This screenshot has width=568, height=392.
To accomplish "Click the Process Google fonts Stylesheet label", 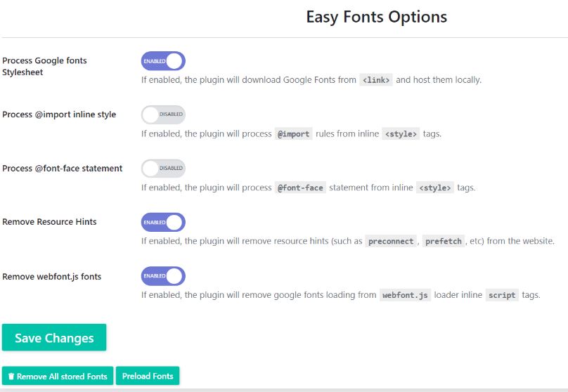I will [x=44, y=66].
